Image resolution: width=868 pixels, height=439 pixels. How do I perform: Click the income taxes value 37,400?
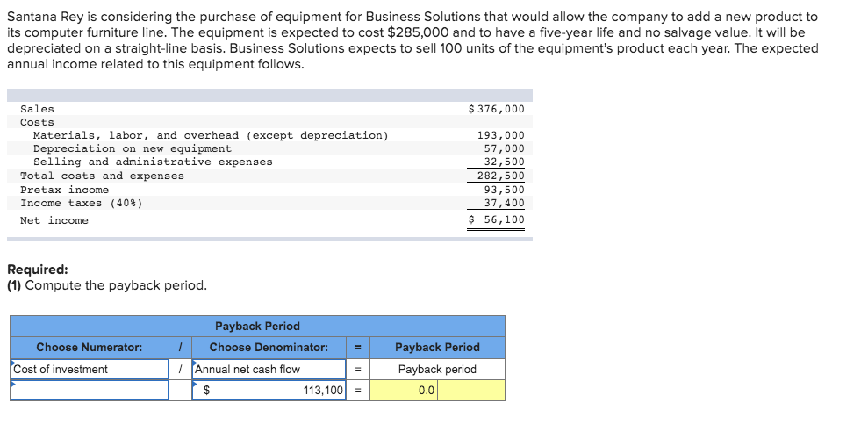(505, 203)
